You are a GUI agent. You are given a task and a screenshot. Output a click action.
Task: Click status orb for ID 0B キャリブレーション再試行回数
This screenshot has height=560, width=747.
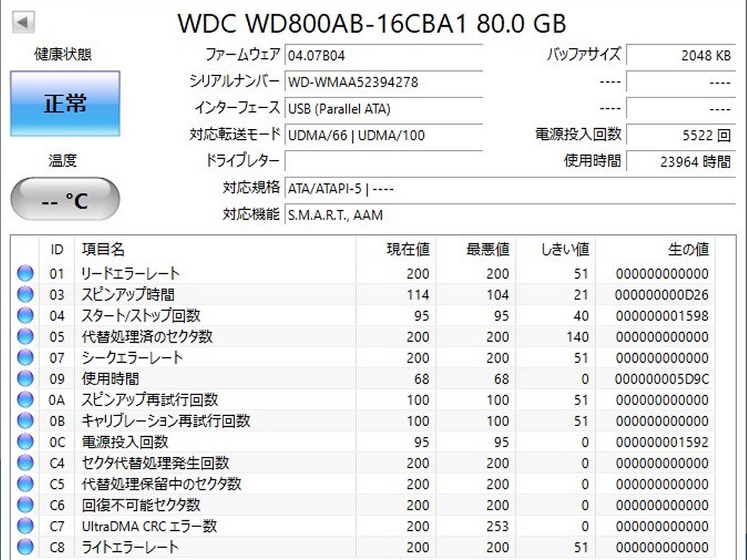25,421
